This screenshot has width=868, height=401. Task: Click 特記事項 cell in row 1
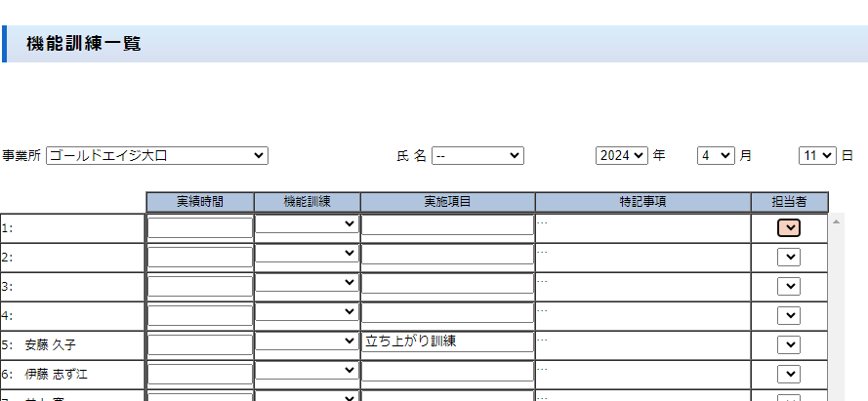point(642,228)
